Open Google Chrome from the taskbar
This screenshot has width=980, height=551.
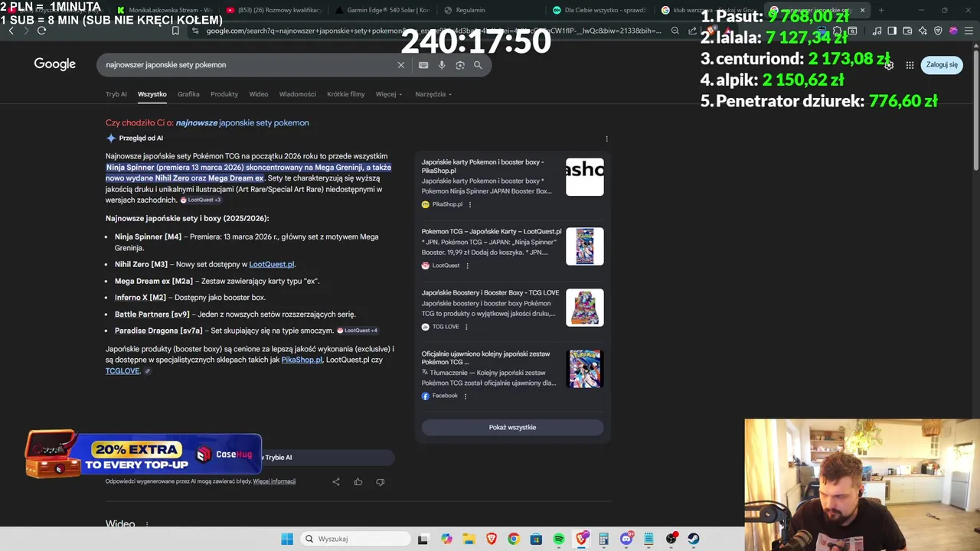click(514, 539)
